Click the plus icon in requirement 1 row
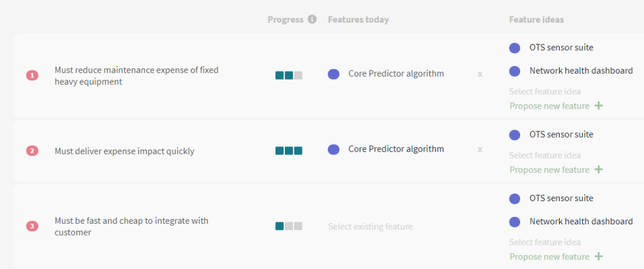The height and width of the screenshot is (269, 644). (599, 106)
